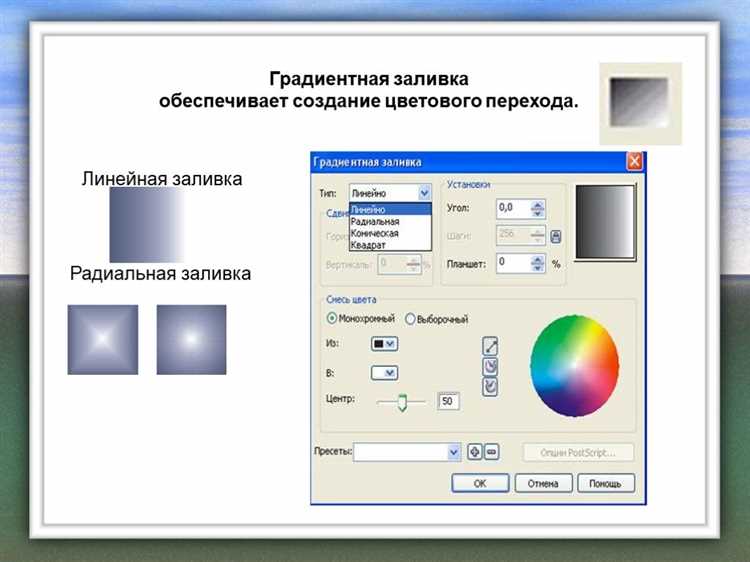Select the Выборочный radio button

pyautogui.click(x=410, y=319)
